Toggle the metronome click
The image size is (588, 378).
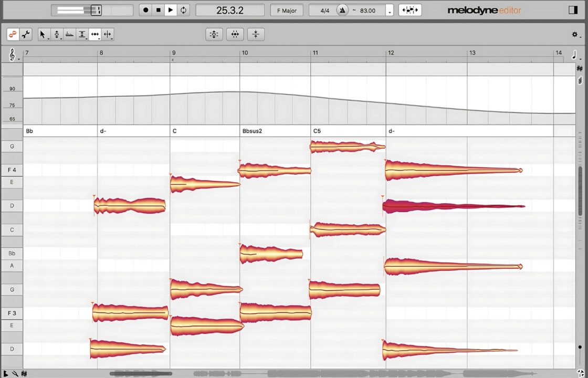point(342,10)
